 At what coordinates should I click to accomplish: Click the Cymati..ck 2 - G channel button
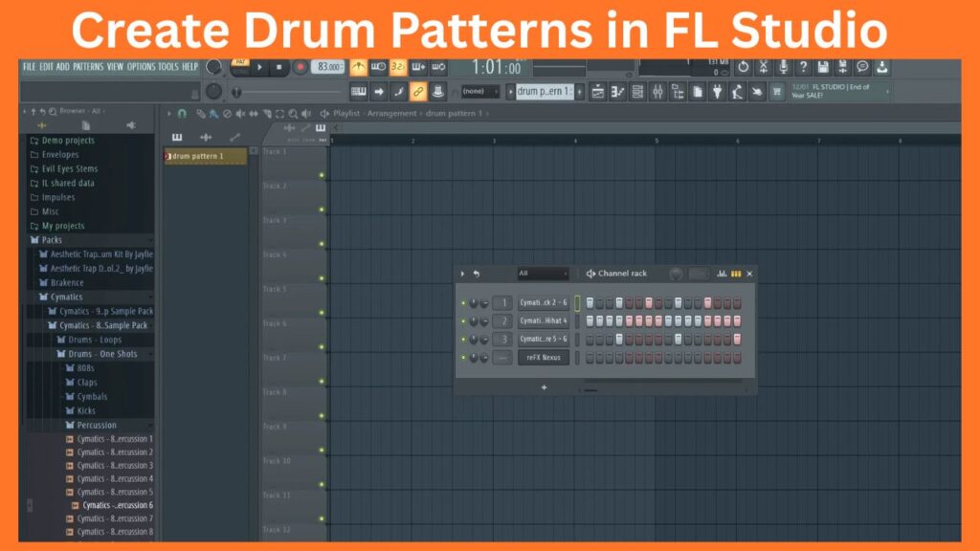(x=544, y=303)
